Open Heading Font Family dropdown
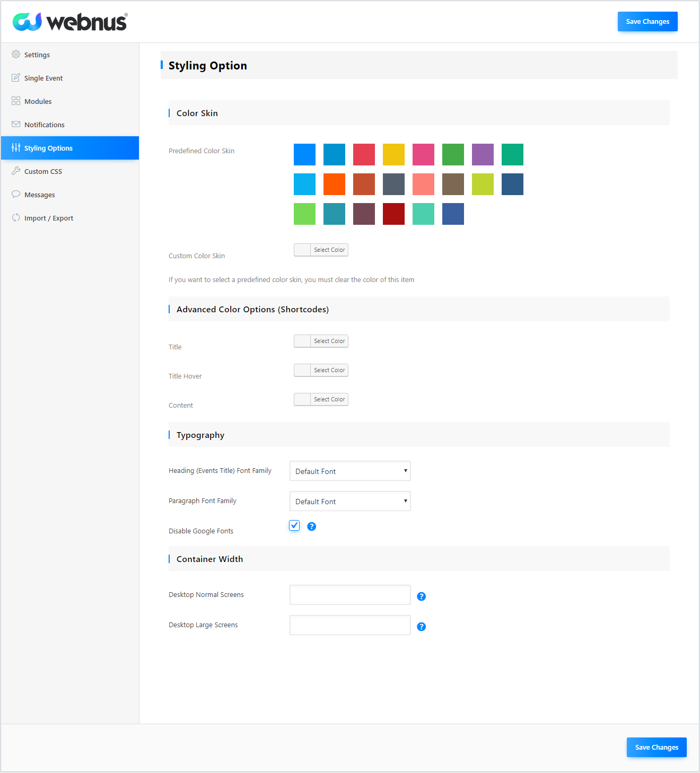Image resolution: width=700 pixels, height=773 pixels. point(350,471)
